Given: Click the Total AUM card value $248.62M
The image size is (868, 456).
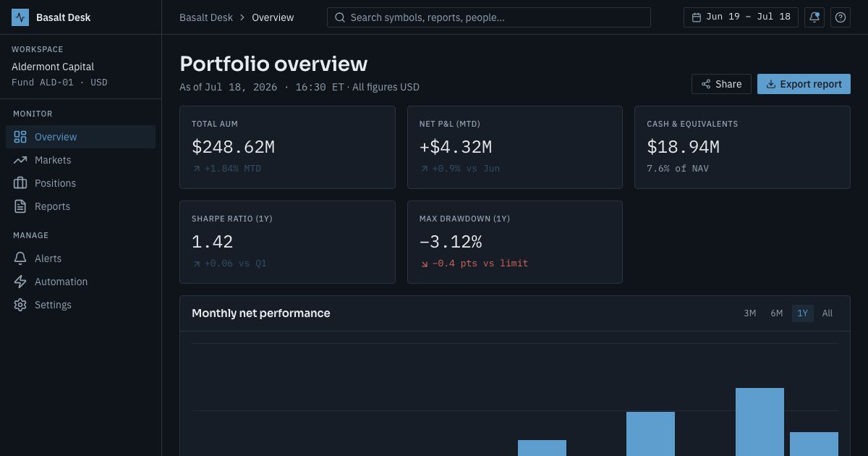Looking at the screenshot, I should (x=233, y=147).
